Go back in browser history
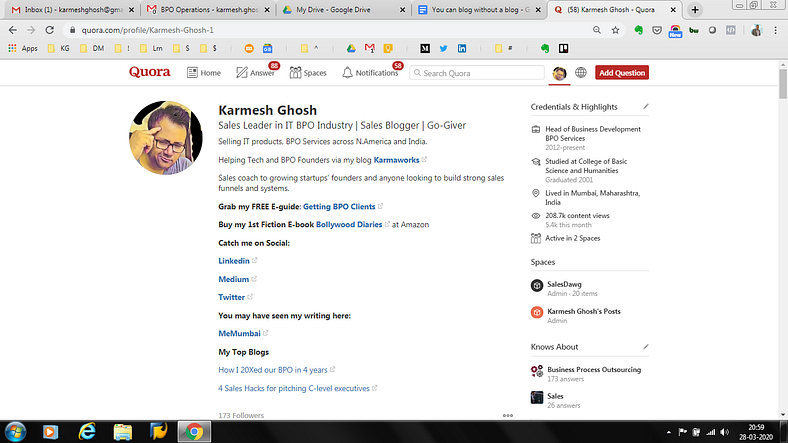This screenshot has width=788, height=443. pyautogui.click(x=13, y=30)
